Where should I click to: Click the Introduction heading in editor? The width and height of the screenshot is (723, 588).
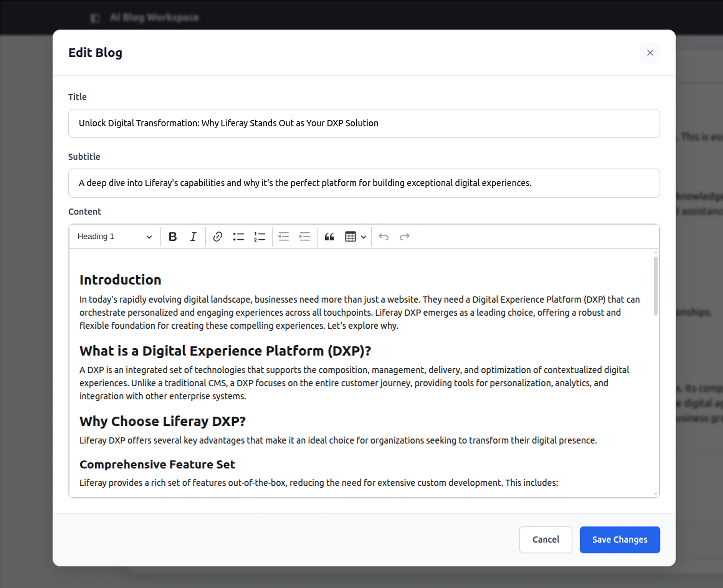coord(120,280)
